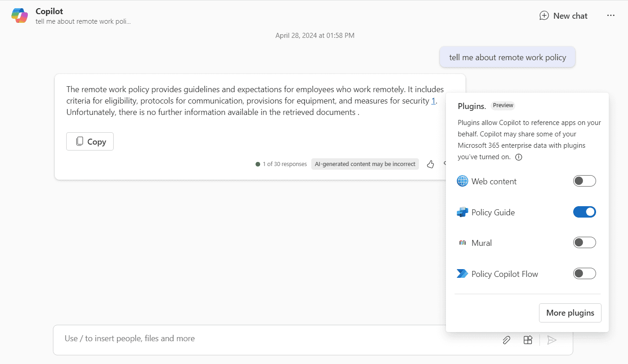
Task: Open More plugins
Action: point(570,313)
